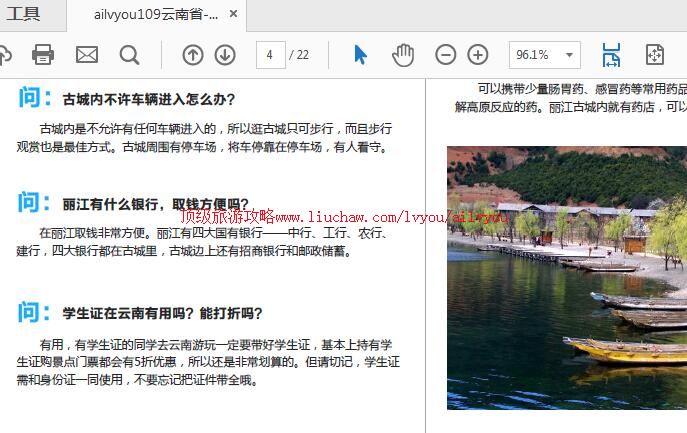Open the search magnifier tool
Screen dimensions: 687x433
point(130,55)
